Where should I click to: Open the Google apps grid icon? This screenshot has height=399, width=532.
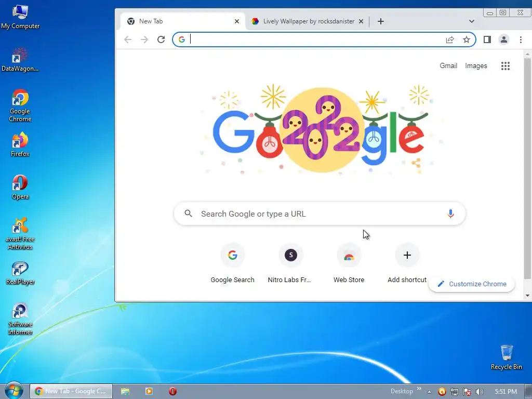(506, 66)
